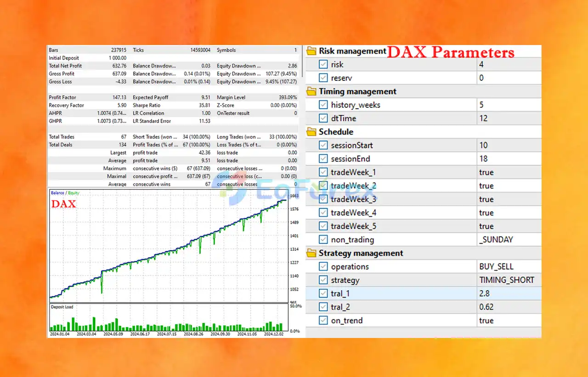Viewport: 588px width, 377px height.
Task: Toggle the sessionEnd checkbox
Action: [x=323, y=159]
